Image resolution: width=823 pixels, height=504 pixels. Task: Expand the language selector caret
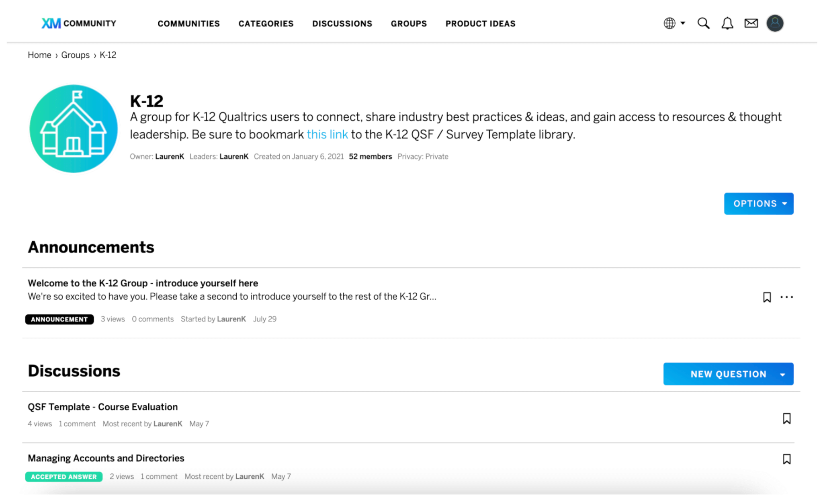coord(683,23)
